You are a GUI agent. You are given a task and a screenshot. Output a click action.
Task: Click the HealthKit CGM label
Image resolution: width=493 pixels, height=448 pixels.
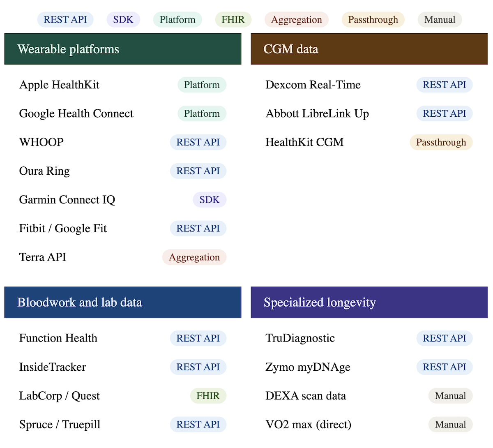pos(304,142)
